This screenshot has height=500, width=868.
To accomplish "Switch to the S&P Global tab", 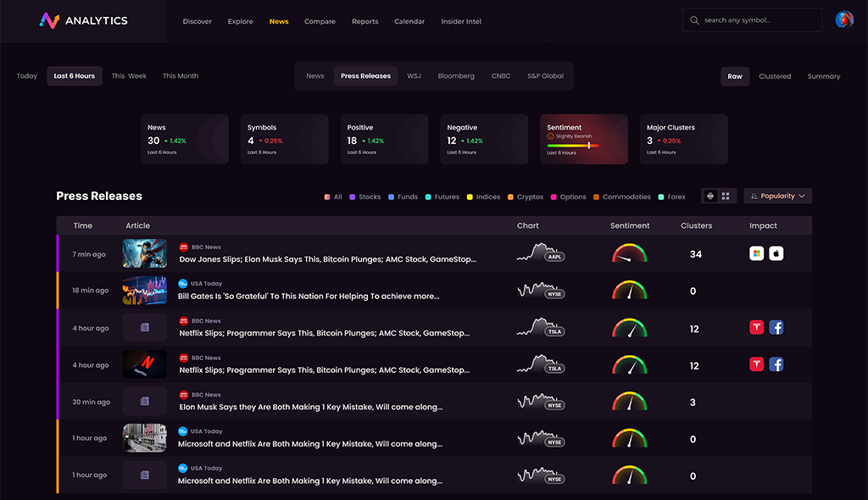I will coord(545,76).
